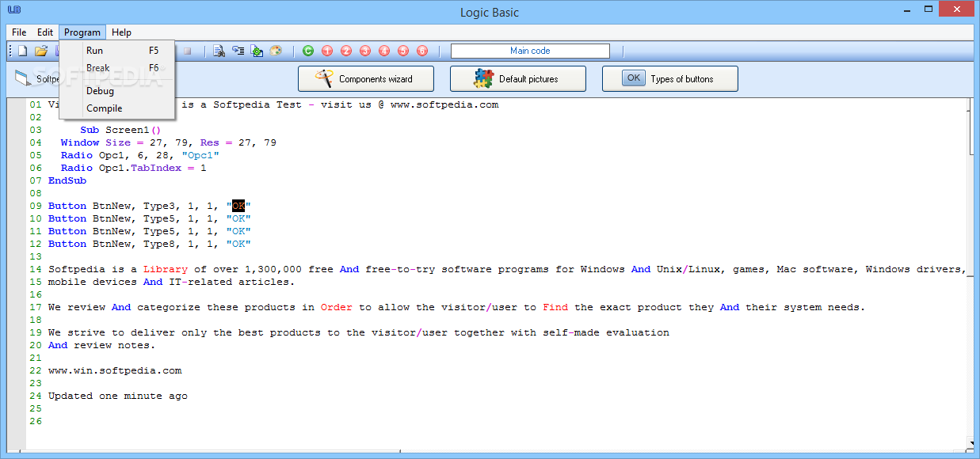Click the grey Stop square in toolbar
980x459 pixels.
click(188, 51)
